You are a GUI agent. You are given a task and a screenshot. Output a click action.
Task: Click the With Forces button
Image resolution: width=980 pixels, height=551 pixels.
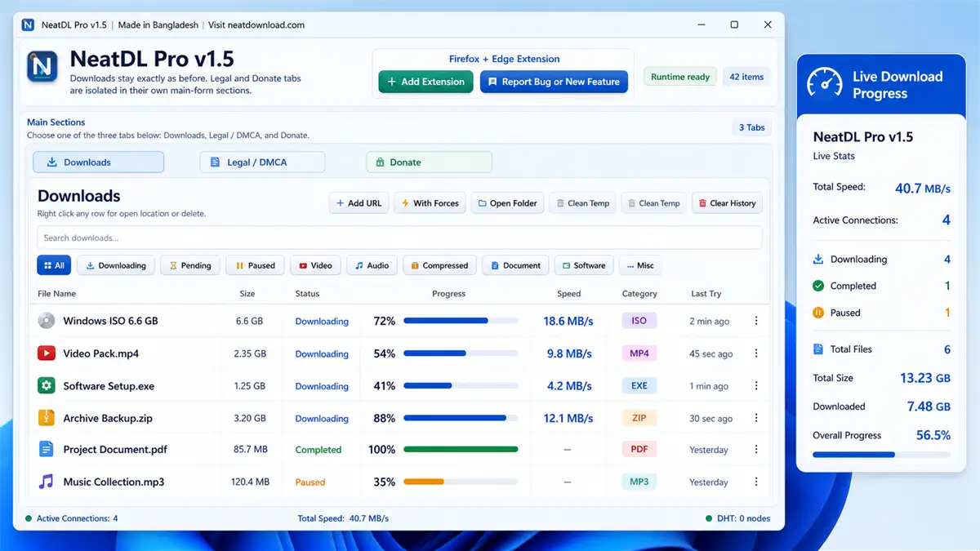[430, 203]
